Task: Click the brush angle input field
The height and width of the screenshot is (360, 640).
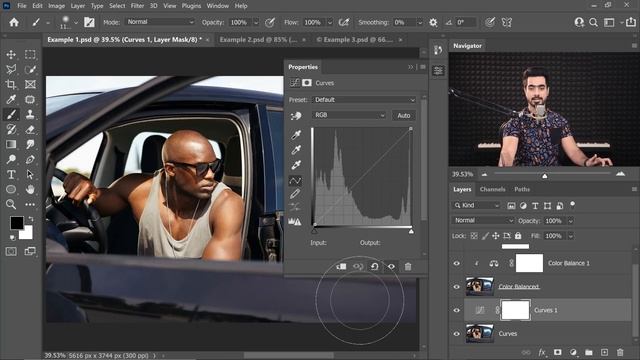Action: pos(466,22)
